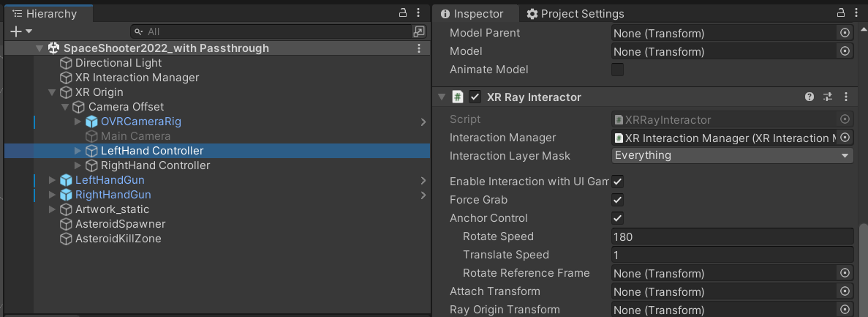Expand the LeftHand Controller tree node

(x=78, y=151)
